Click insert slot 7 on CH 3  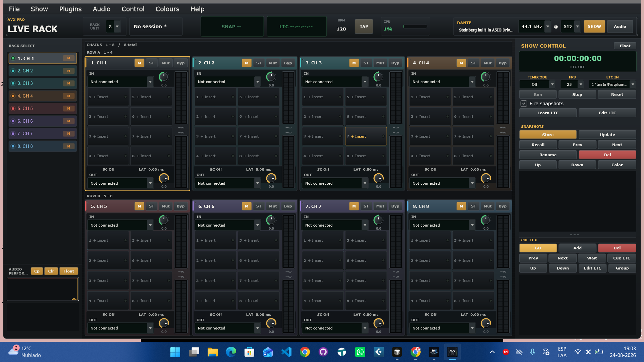pos(366,136)
